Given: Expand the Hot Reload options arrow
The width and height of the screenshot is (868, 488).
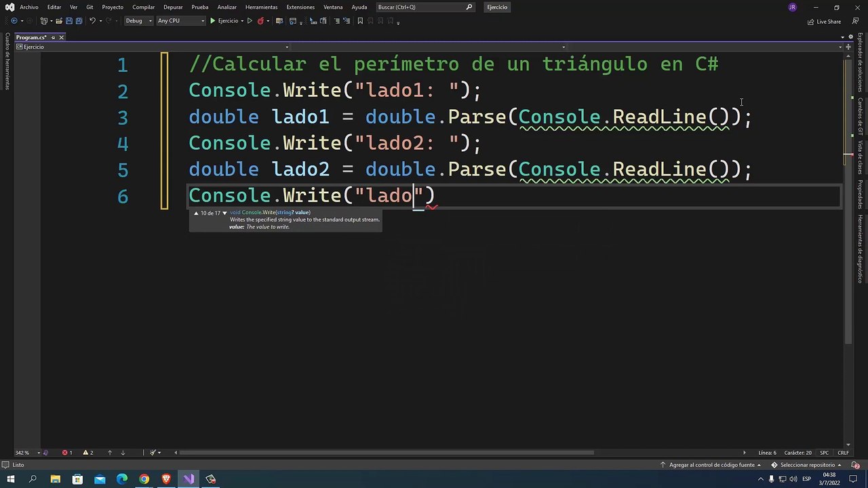Looking at the screenshot, I should [x=268, y=21].
